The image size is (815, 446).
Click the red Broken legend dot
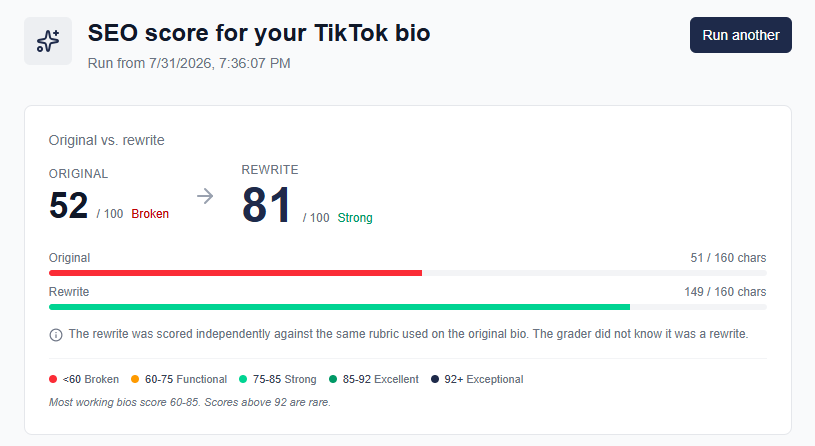click(x=53, y=379)
